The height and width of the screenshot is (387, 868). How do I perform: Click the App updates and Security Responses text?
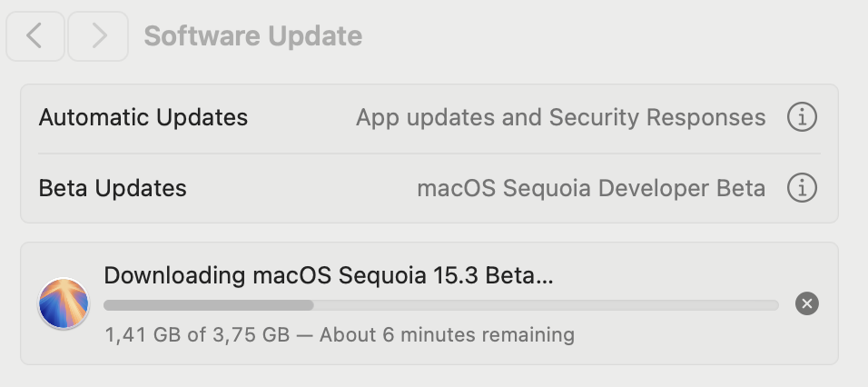(x=561, y=118)
